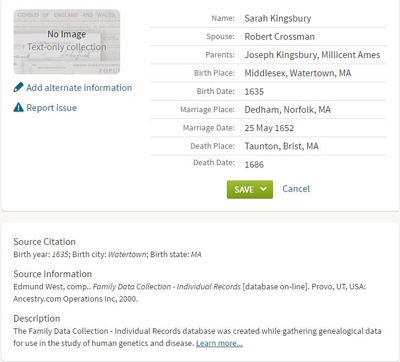Cancel saving this record

pyautogui.click(x=296, y=189)
